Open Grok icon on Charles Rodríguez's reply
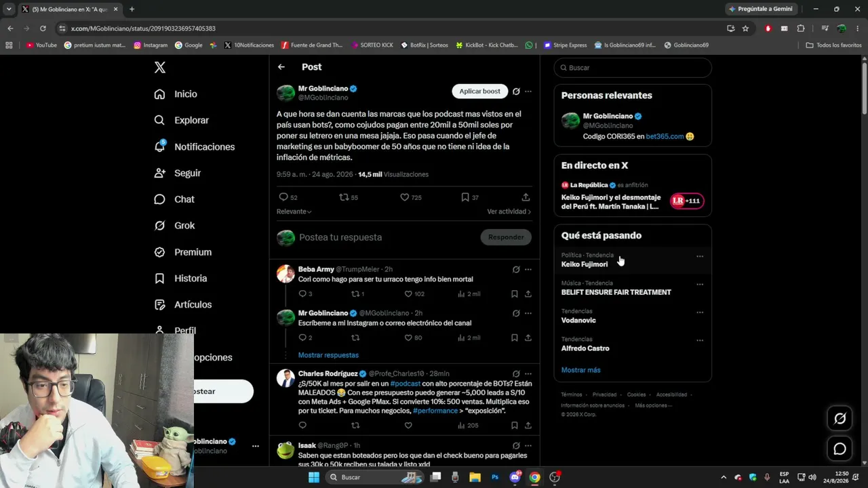This screenshot has height=488, width=868. (x=516, y=373)
